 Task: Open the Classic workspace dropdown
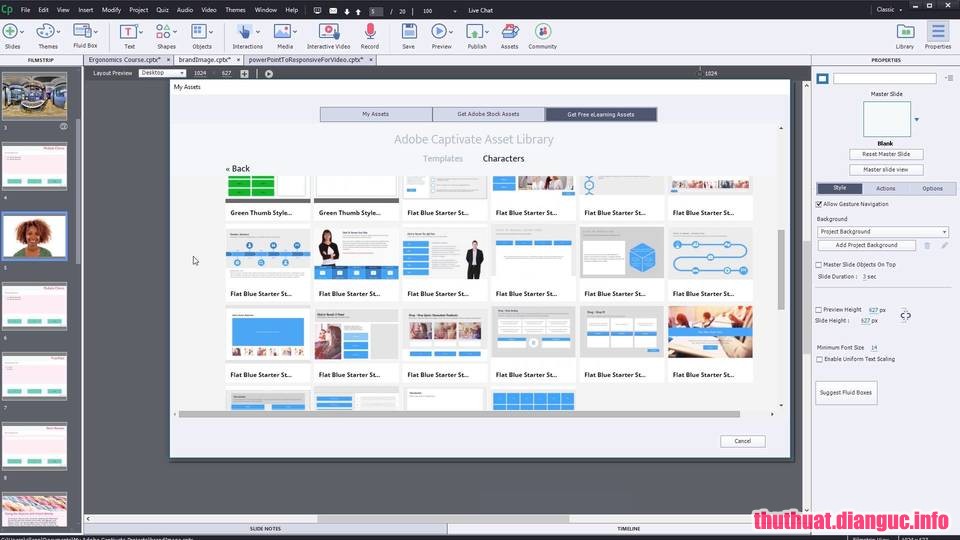[890, 10]
